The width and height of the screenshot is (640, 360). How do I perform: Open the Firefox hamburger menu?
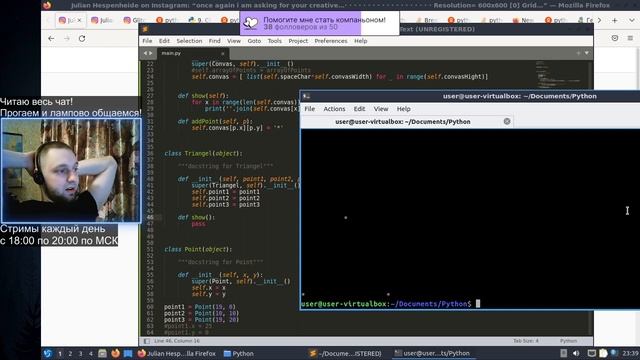click(x=630, y=38)
